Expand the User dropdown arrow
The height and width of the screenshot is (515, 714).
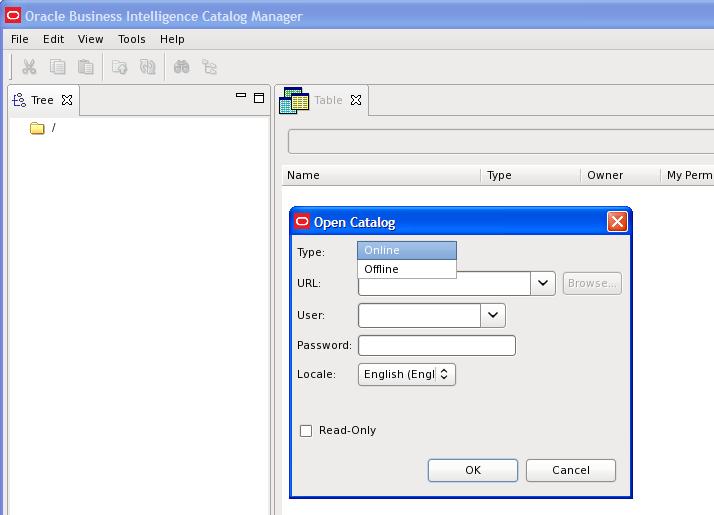[492, 315]
